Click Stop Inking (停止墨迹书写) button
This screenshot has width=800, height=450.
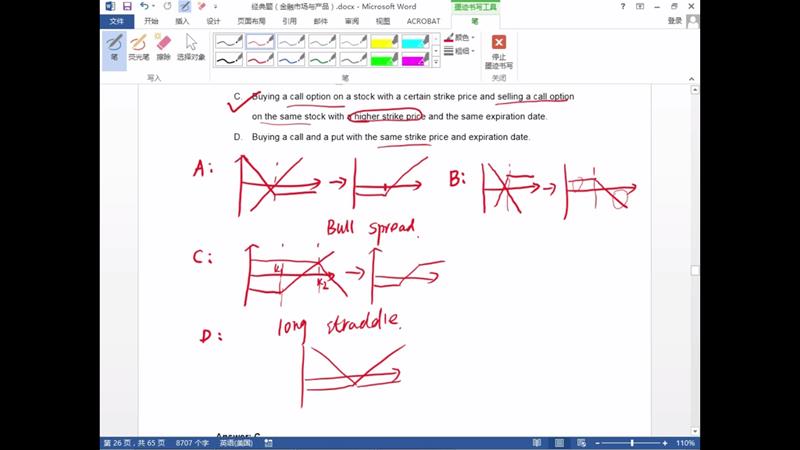[498, 49]
